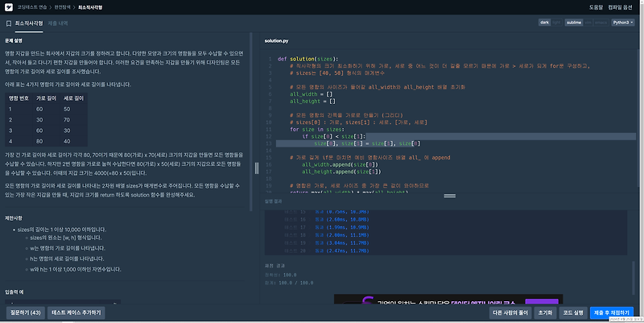Click the vertical panel divider handle
The image size is (644, 323).
[x=257, y=168]
